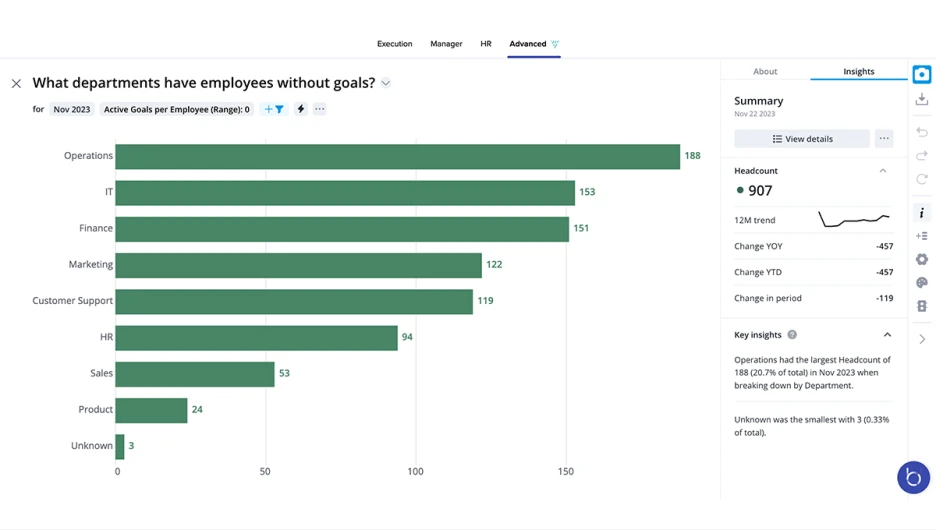936x530 pixels.
Task: Collapse the Key insights section
Action: point(886,335)
